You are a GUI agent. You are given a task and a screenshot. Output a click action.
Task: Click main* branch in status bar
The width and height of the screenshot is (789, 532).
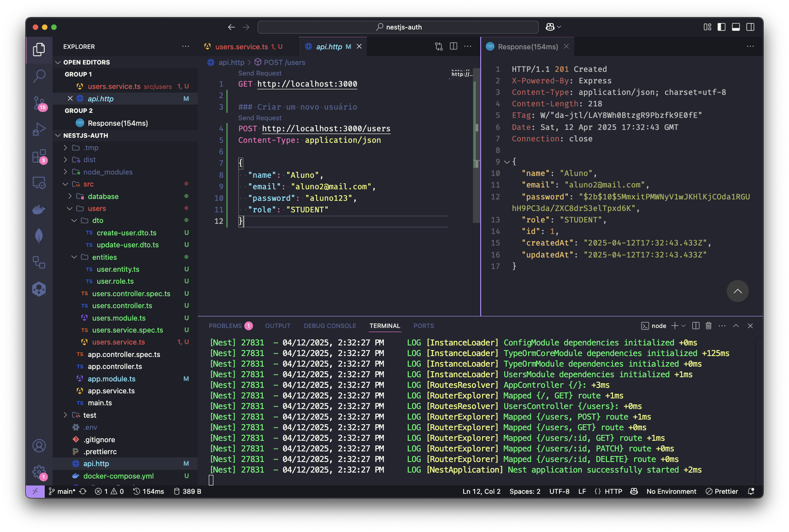point(62,491)
